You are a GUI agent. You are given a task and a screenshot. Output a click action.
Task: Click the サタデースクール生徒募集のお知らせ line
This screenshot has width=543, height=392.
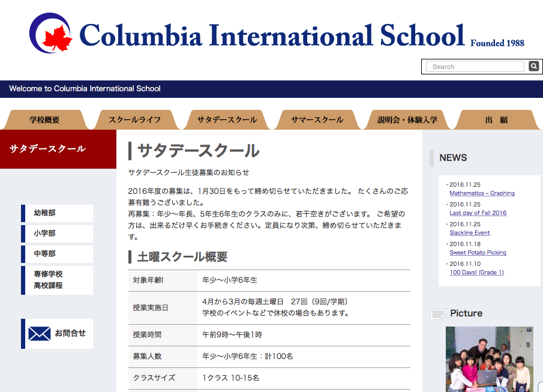189,173
